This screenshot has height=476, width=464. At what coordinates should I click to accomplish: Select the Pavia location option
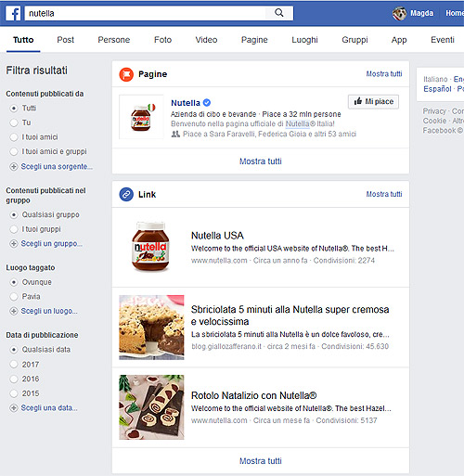tap(14, 297)
